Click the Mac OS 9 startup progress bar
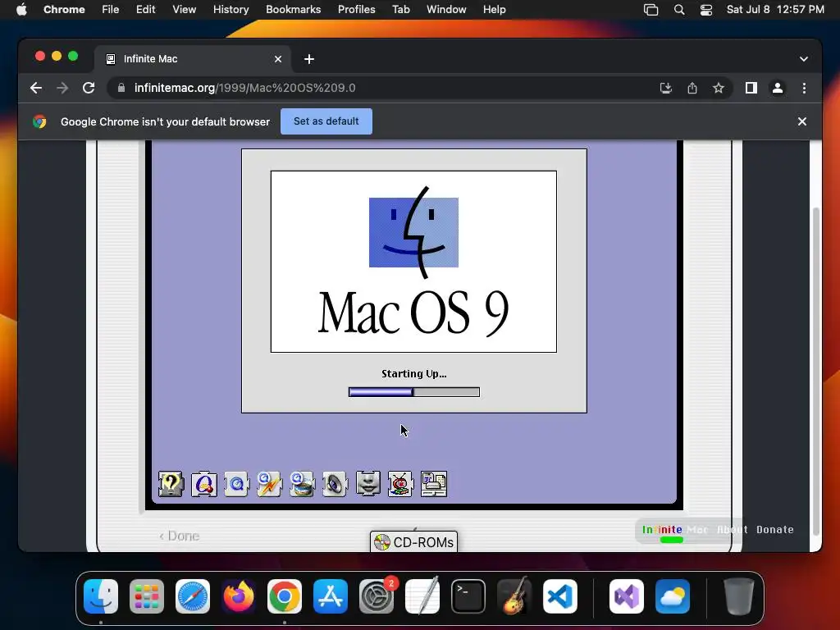Image resolution: width=840 pixels, height=630 pixels. tap(414, 392)
